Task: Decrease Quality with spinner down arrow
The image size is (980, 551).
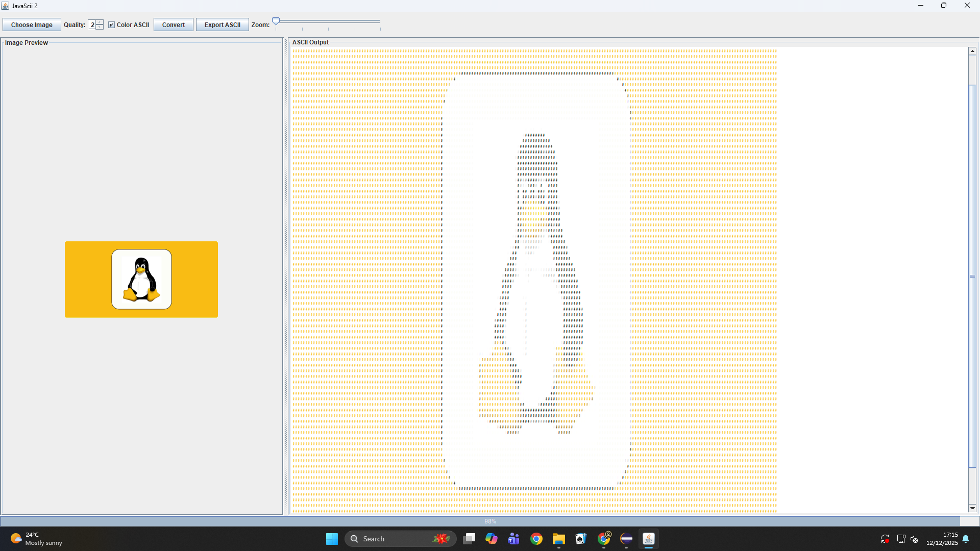Action: click(100, 27)
